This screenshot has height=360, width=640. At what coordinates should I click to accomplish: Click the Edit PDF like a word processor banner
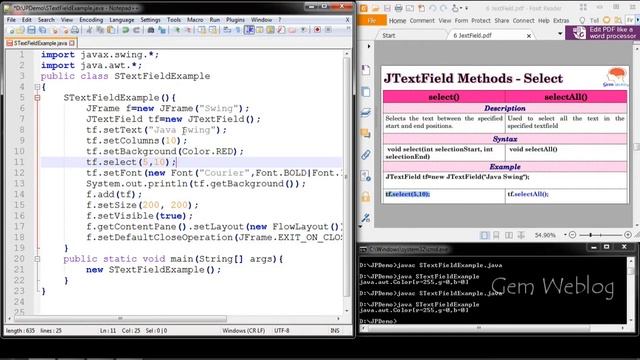point(602,33)
